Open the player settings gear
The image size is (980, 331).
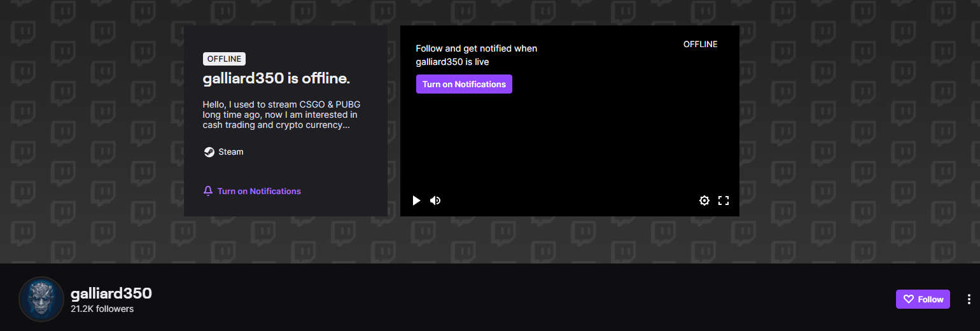point(704,201)
